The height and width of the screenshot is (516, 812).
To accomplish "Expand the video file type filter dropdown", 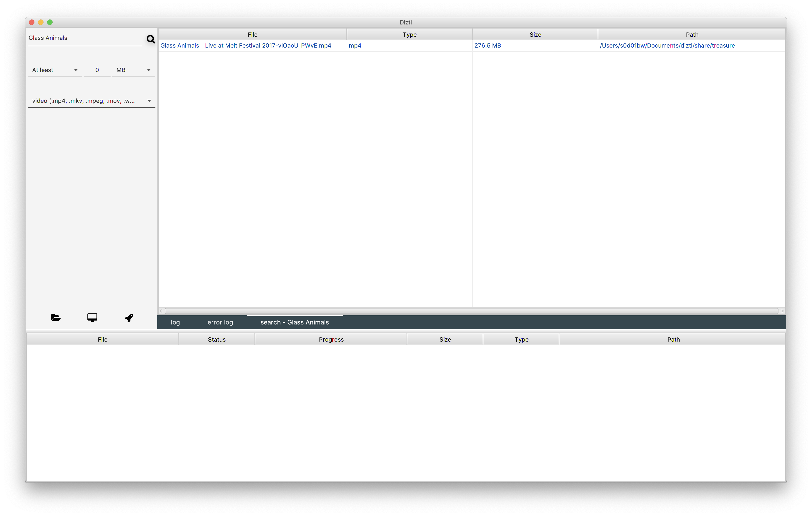I will (x=91, y=101).
